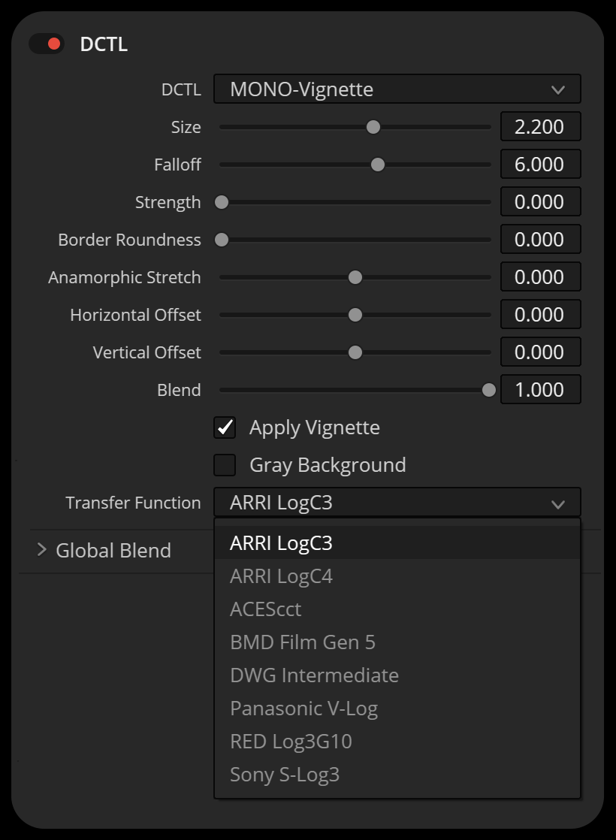Click the Strength value field
616x840 pixels.
point(540,202)
